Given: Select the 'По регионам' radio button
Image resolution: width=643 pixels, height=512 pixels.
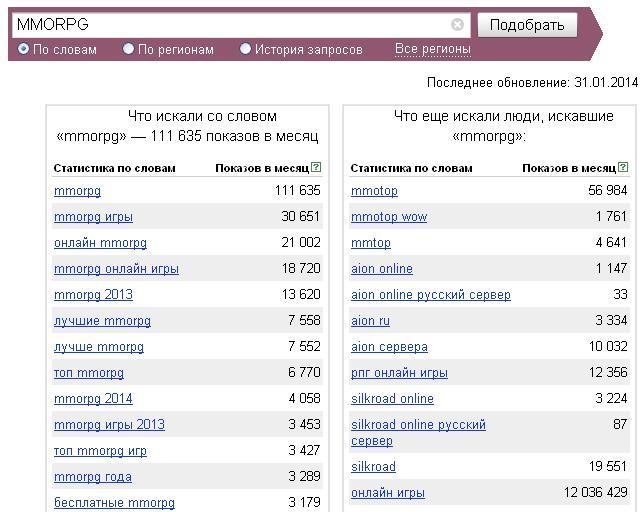Looking at the screenshot, I should point(128,49).
